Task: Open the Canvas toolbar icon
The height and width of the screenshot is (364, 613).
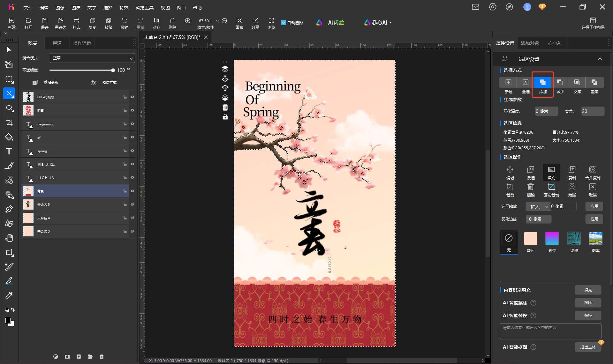Action: pos(239,23)
